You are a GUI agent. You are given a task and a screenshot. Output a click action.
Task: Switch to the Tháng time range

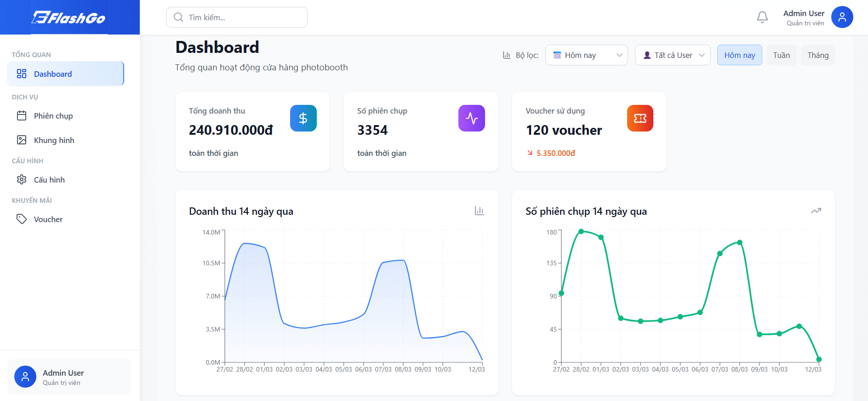tap(817, 55)
